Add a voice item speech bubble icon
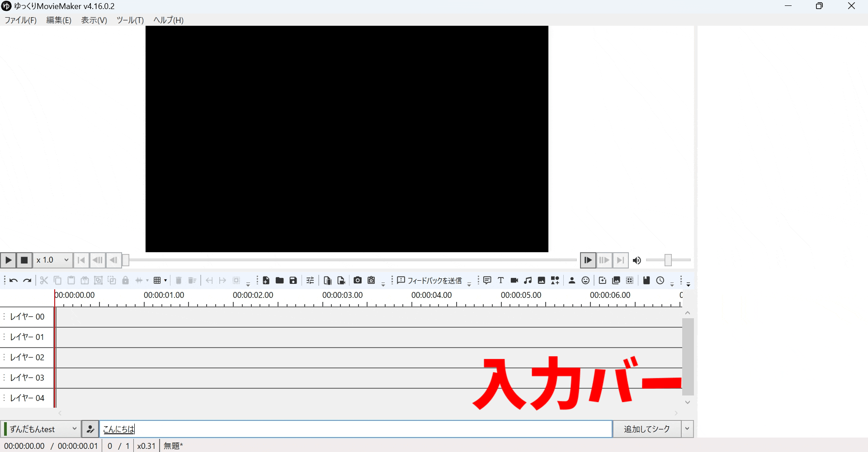The image size is (868, 452). (x=487, y=281)
